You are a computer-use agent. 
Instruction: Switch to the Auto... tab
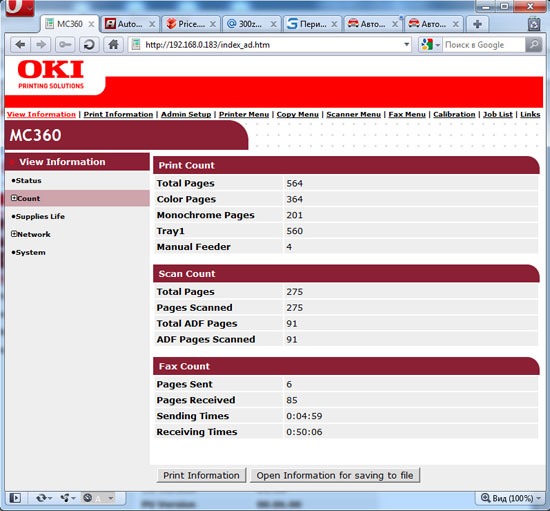coord(130,24)
